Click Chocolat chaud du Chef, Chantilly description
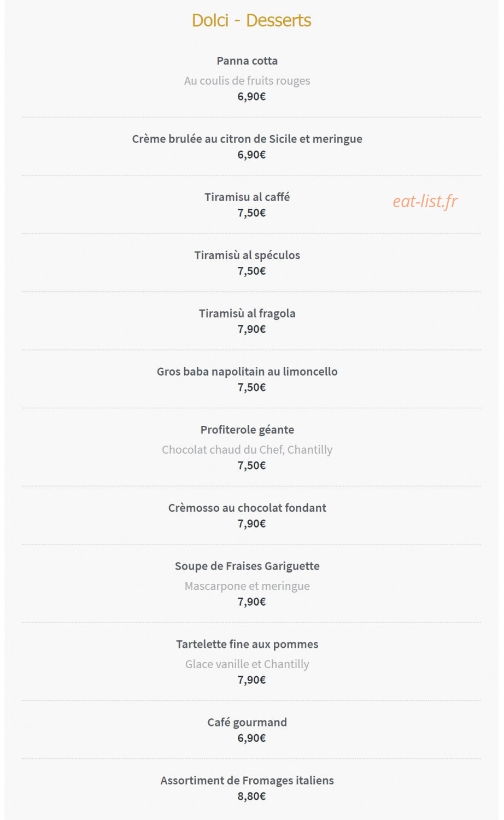Screen dimensions: 504x820 coord(247,450)
